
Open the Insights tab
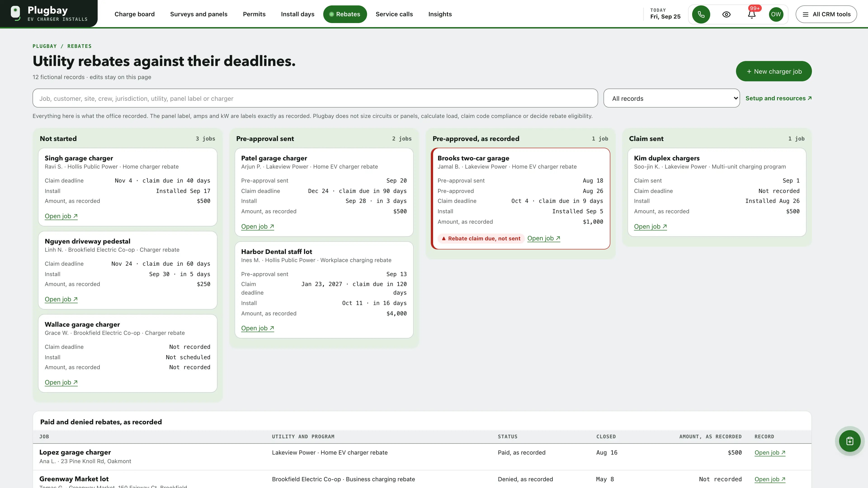(440, 14)
